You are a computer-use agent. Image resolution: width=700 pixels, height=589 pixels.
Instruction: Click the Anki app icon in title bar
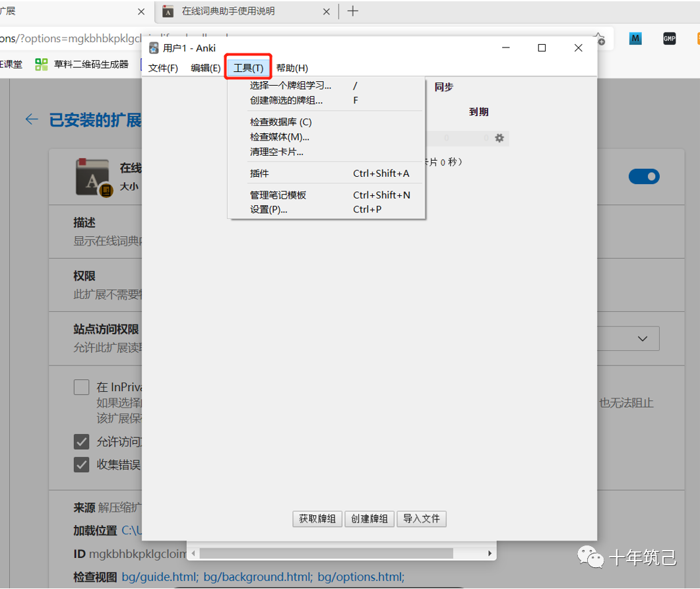pyautogui.click(x=154, y=47)
